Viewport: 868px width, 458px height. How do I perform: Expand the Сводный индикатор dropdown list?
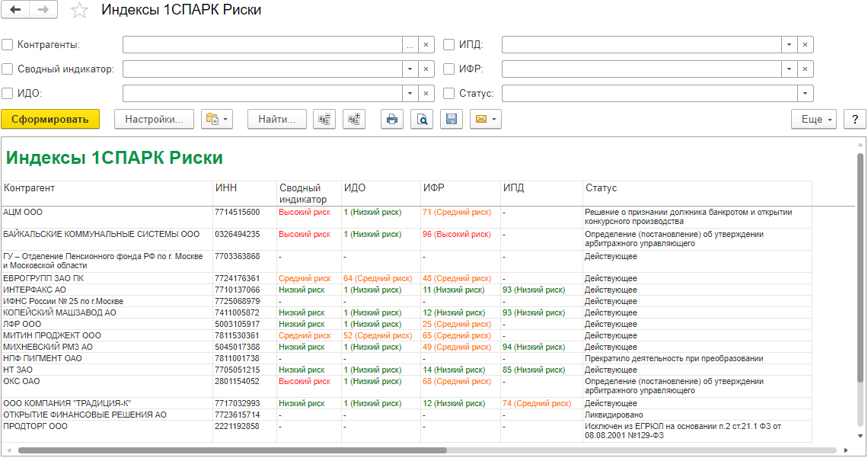point(410,69)
